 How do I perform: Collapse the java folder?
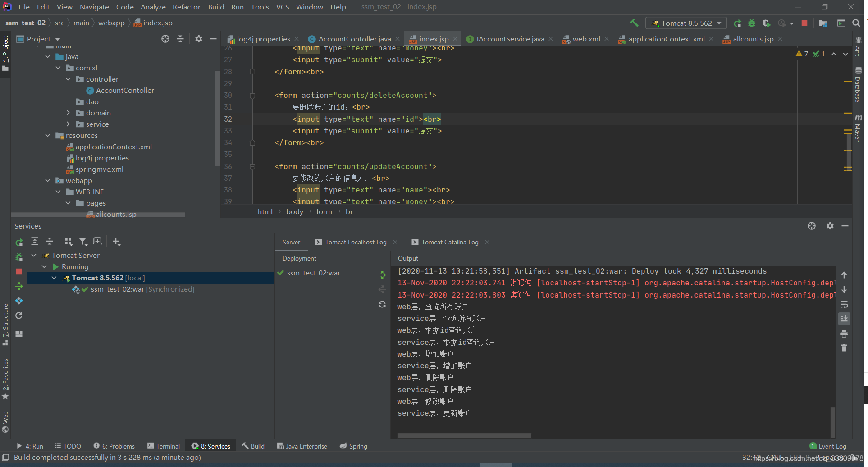tap(48, 56)
